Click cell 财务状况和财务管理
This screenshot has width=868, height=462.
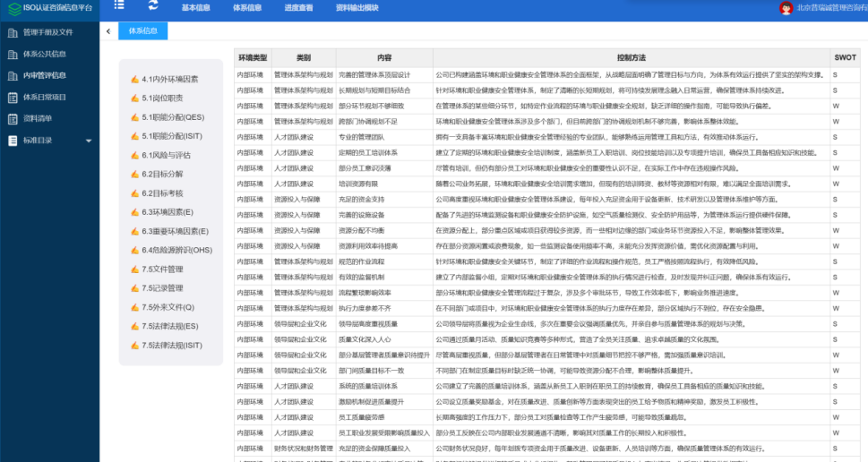point(304,449)
